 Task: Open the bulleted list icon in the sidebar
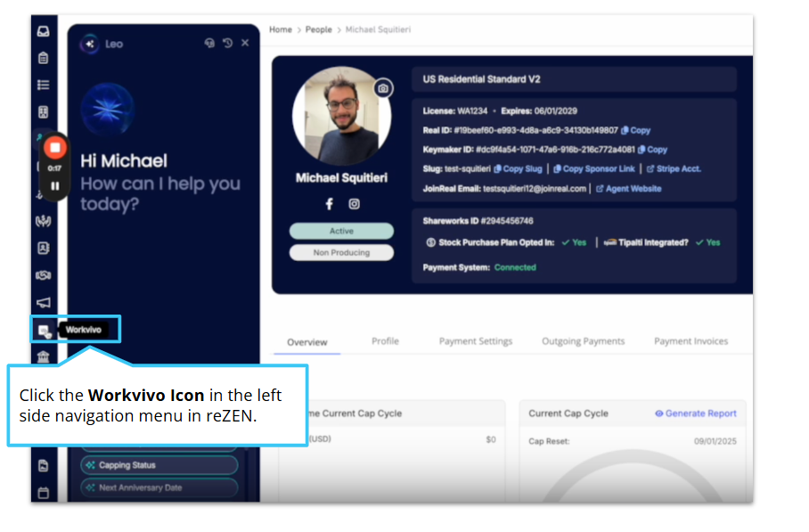point(44,86)
